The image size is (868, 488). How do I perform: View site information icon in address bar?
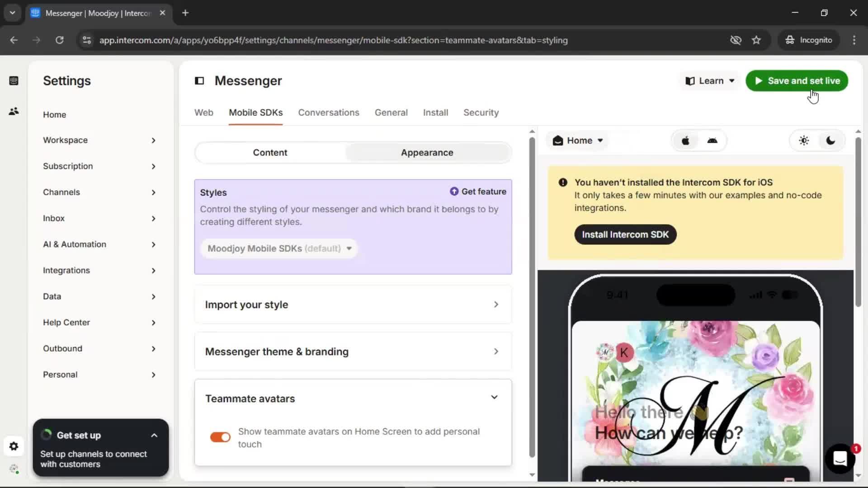click(86, 40)
